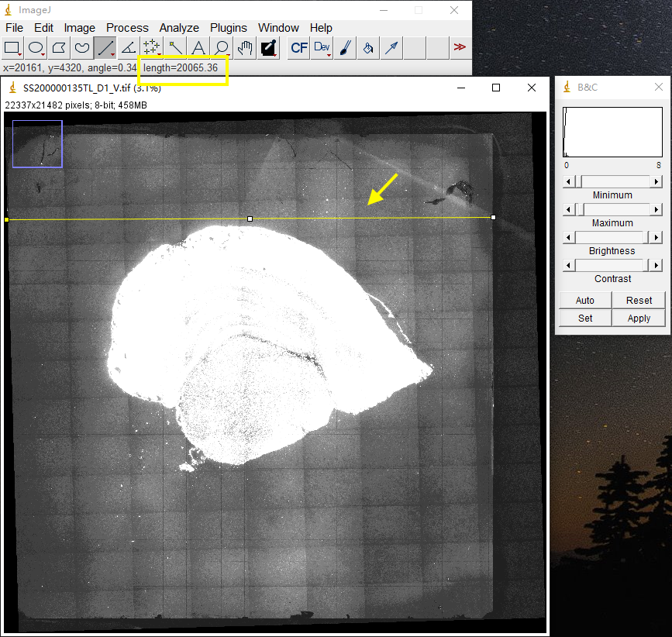Select the Flood Fill tool

point(368,48)
